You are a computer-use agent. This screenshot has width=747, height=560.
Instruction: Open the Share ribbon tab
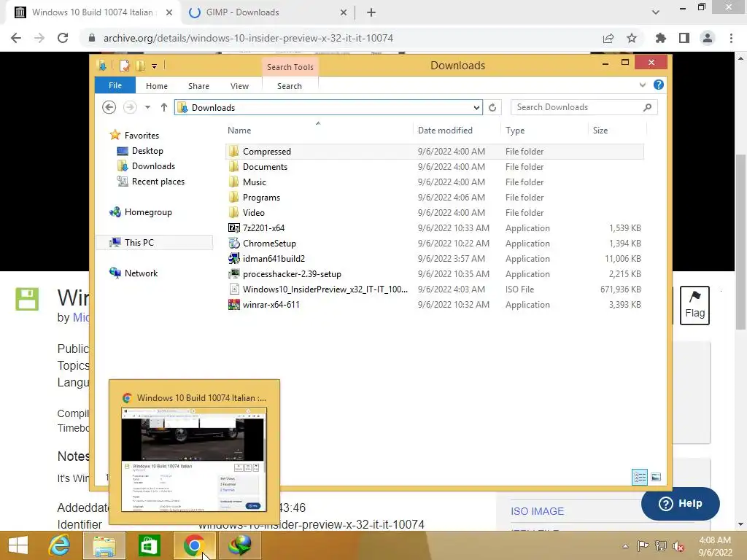pos(198,86)
